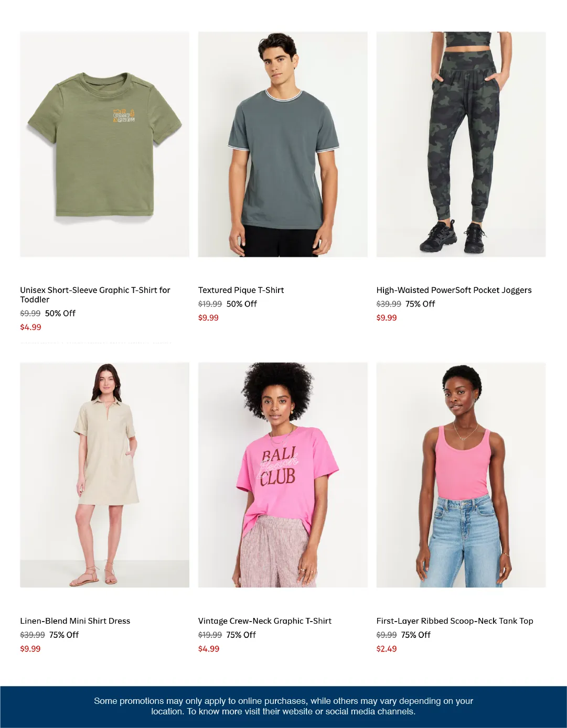This screenshot has height=728, width=567.
Task: Open the green toddler graphic T-shirt image
Action: tap(104, 145)
